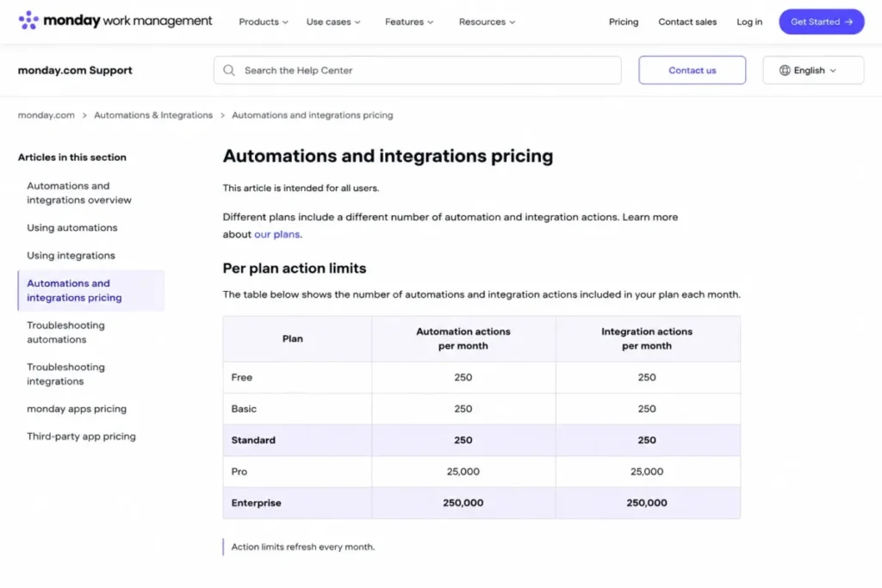Click 'Per plan action limits' heading
The width and height of the screenshot is (882, 588).
coord(295,268)
